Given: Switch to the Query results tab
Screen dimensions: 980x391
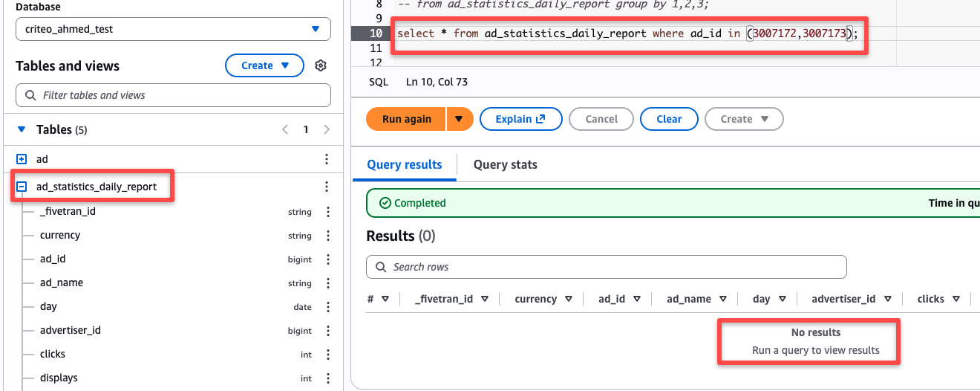Looking at the screenshot, I should 405,164.
